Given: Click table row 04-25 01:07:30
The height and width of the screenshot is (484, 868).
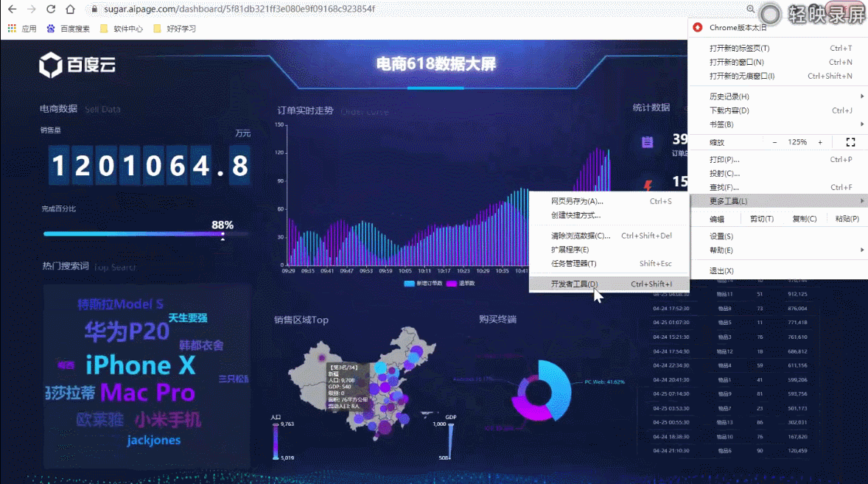Looking at the screenshot, I should pyautogui.click(x=731, y=323).
